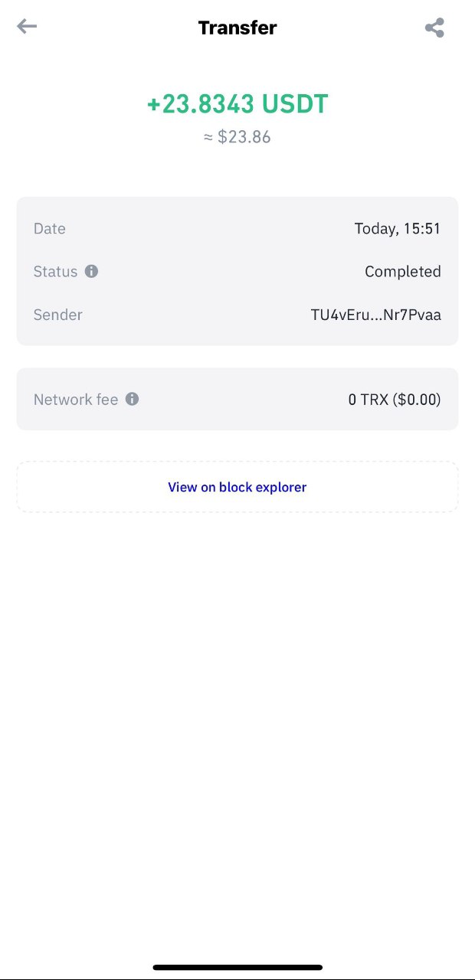Click the Status label text
The height and width of the screenshot is (980, 475).
56,272
